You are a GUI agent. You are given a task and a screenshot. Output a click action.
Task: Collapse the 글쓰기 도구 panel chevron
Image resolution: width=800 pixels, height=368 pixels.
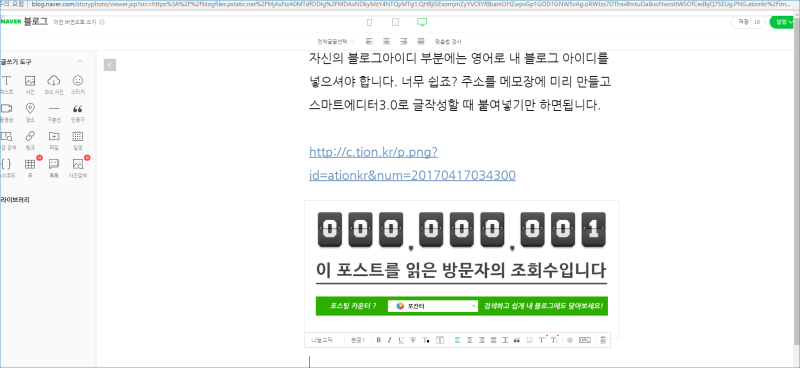point(80,62)
